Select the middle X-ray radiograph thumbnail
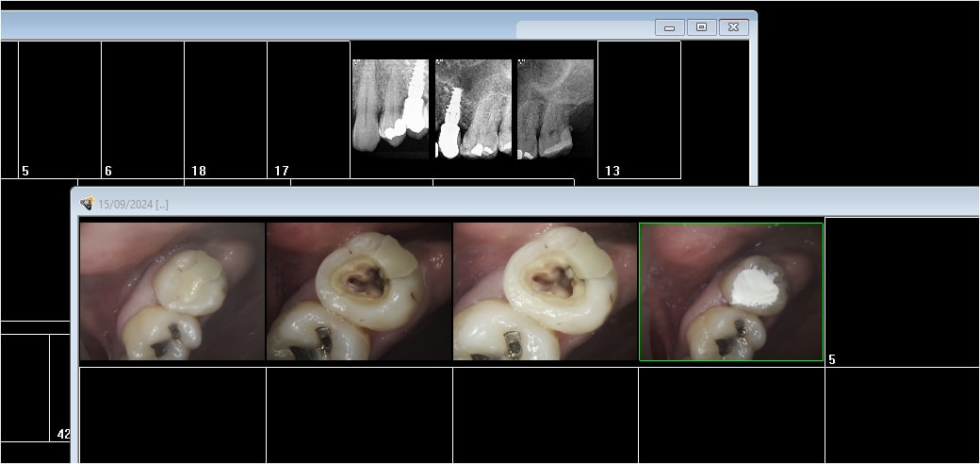 tap(473, 108)
